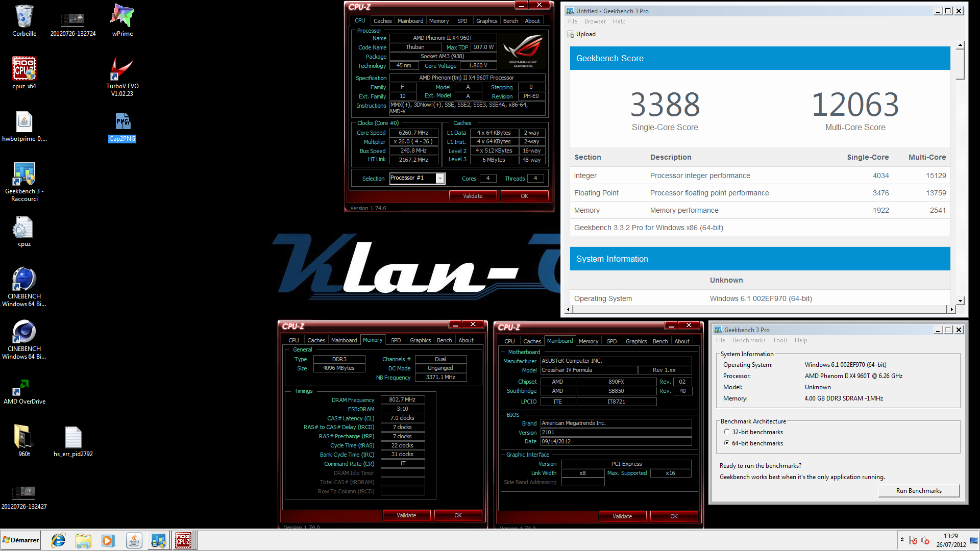This screenshot has width=980, height=551.
Task: Click the Action Center flag tray icon
Action: [x=913, y=541]
